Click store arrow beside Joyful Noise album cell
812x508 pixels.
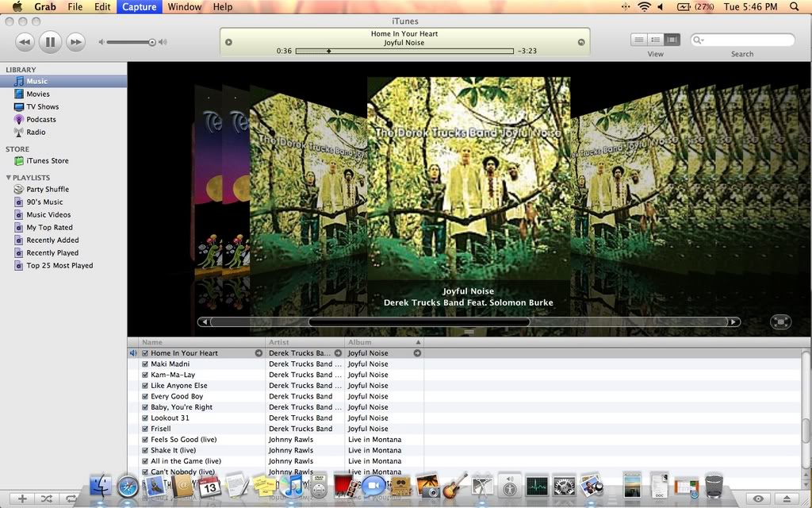pos(417,353)
